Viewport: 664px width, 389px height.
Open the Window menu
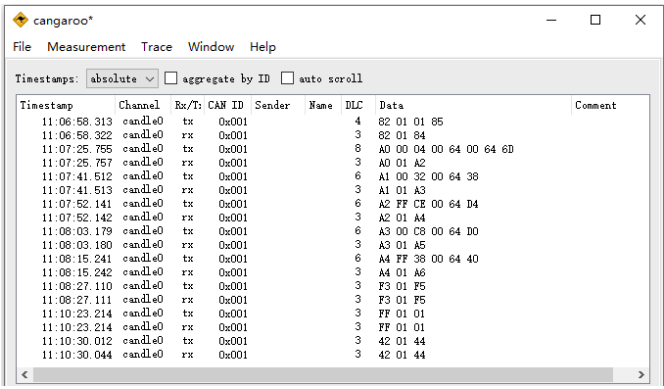click(x=211, y=47)
